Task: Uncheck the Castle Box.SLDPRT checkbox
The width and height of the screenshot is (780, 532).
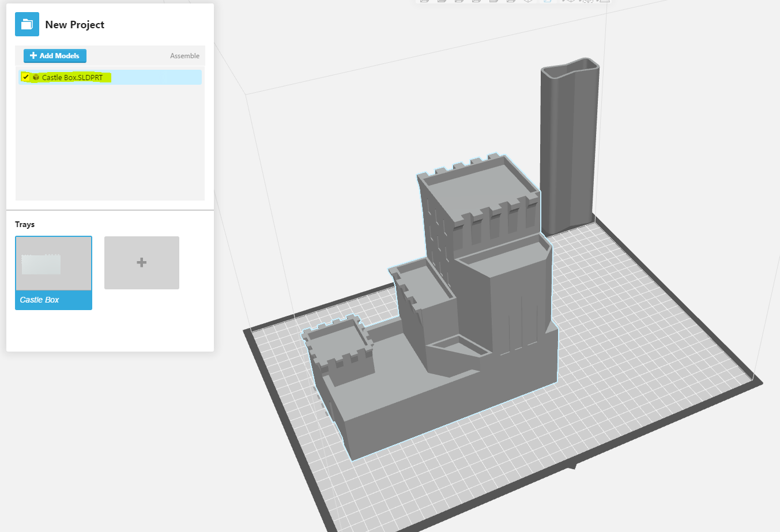Action: click(x=26, y=77)
